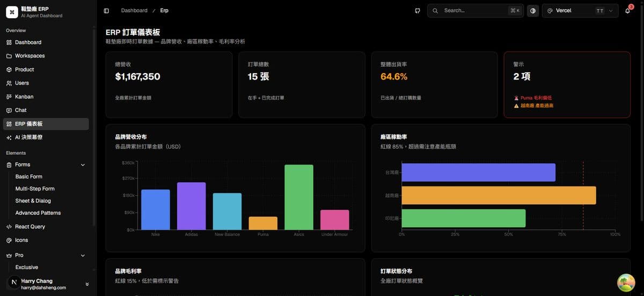Click the Puma revenue bar
Screen dimensions: 644x296
[263, 223]
